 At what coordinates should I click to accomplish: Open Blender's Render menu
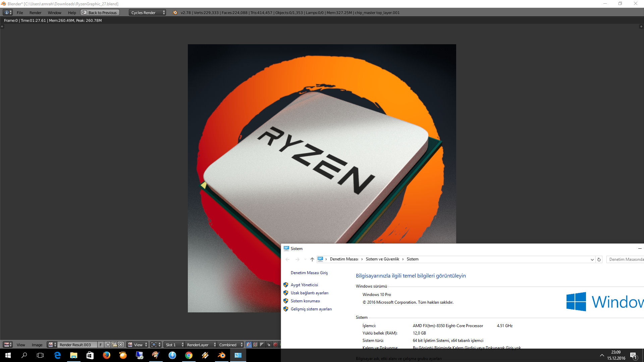point(35,13)
